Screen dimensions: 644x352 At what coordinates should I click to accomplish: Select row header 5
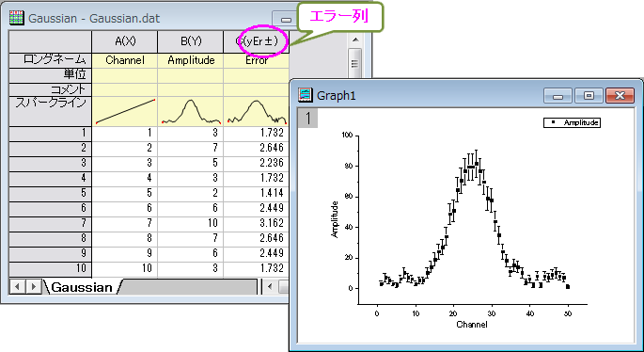(50, 193)
